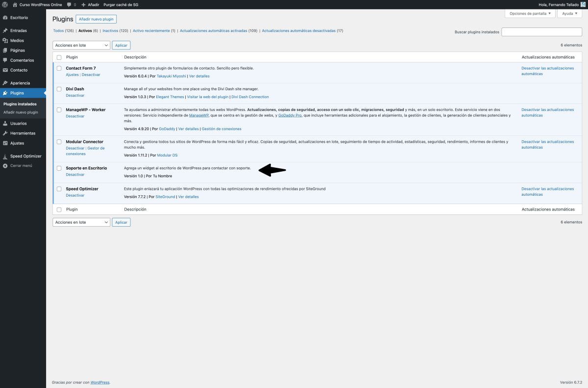Click the Añadir nuevo plugin button
The height and width of the screenshot is (388, 588).
coord(96,19)
